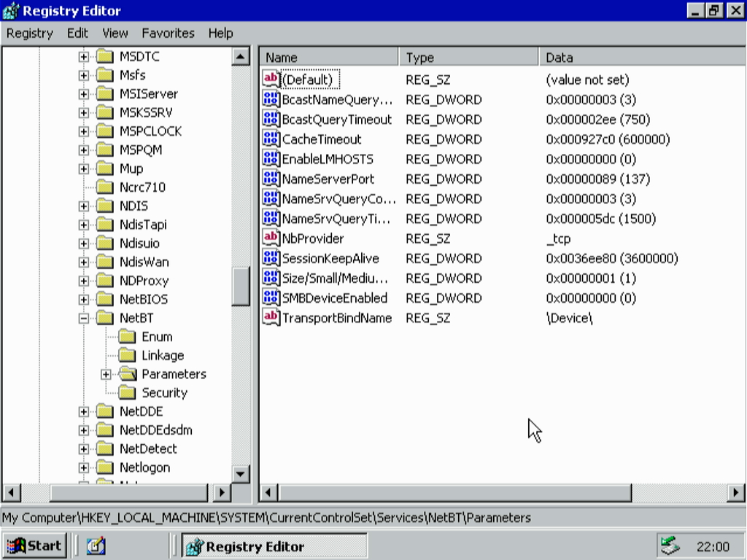Click tree pane vertical scrollbar thumb
Image resolution: width=747 pixels, height=560 pixels.
pos(241,287)
